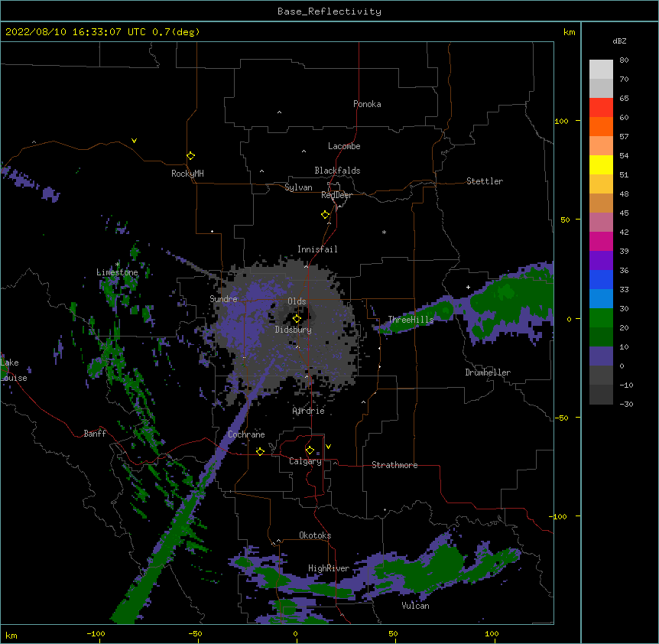The image size is (659, 644).
Task: Click the yellow station marker south of RedDeer
Action: tap(326, 215)
